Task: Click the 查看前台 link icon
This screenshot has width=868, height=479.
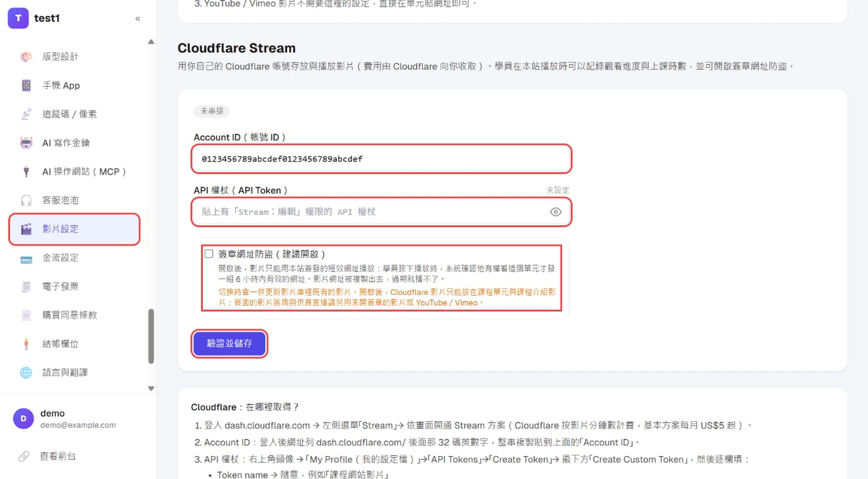Action: (x=24, y=456)
